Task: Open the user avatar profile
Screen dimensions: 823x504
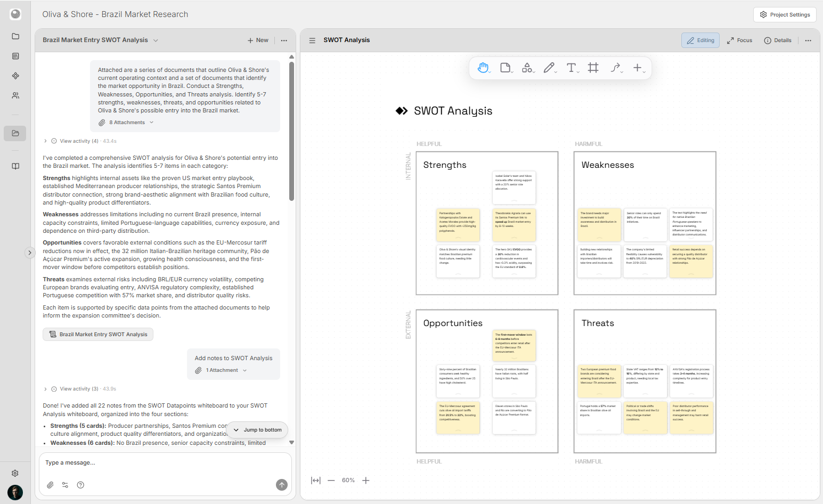Action: coord(15,492)
